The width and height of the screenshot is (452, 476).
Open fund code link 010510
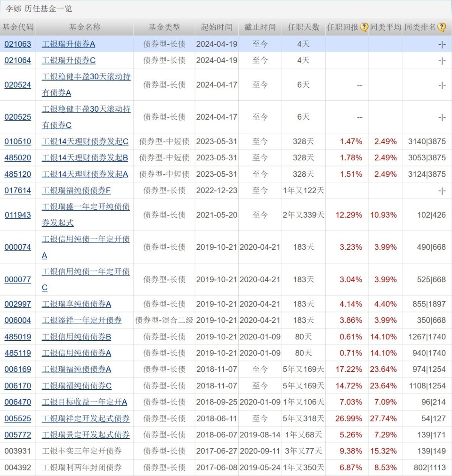coord(17,141)
